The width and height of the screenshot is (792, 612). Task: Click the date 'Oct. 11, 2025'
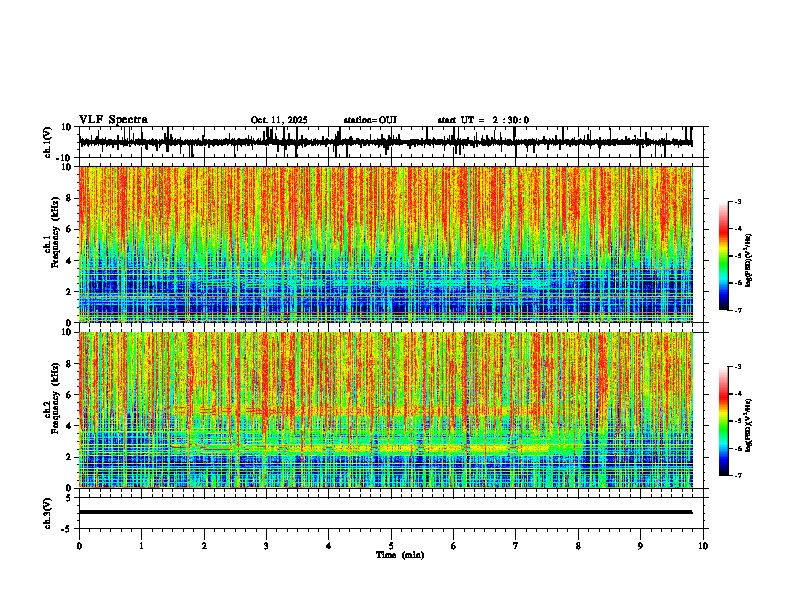tap(279, 120)
